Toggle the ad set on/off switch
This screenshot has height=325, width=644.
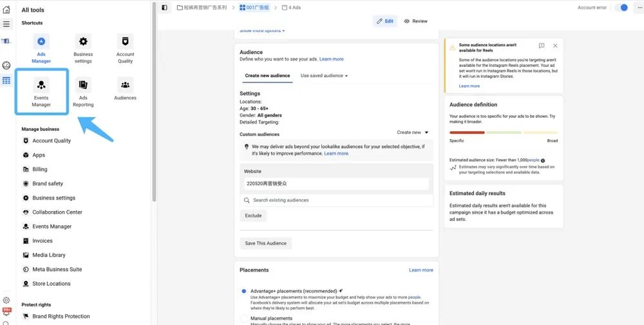[x=621, y=7]
